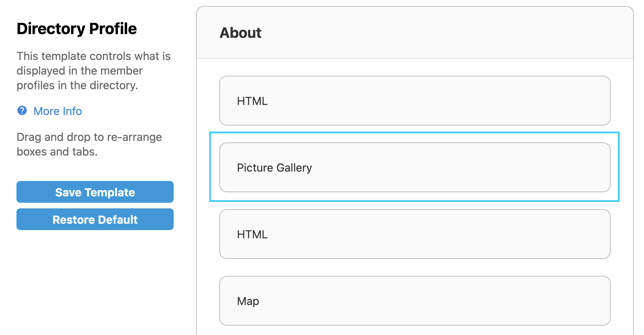Open the More Info link
Viewport: 644px width, 335px height.
click(x=58, y=111)
